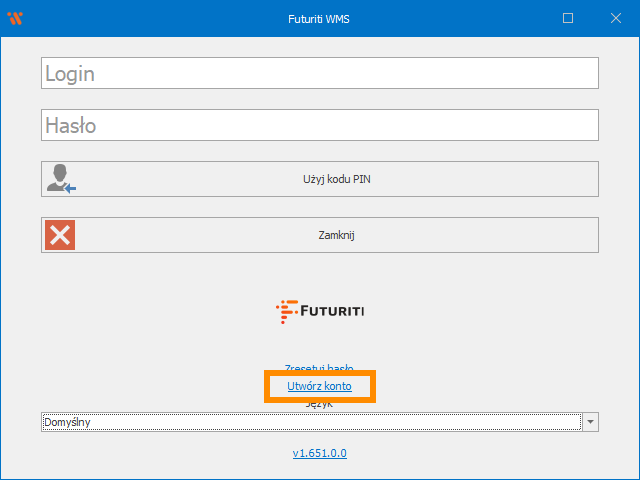Click the Futuriti WMS app icon in title bar

point(14,18)
